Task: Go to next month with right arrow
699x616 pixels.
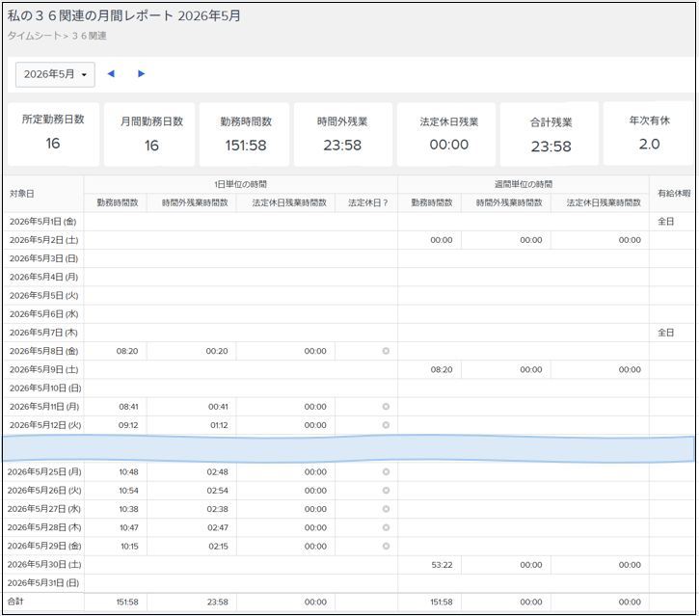Action: (142, 74)
